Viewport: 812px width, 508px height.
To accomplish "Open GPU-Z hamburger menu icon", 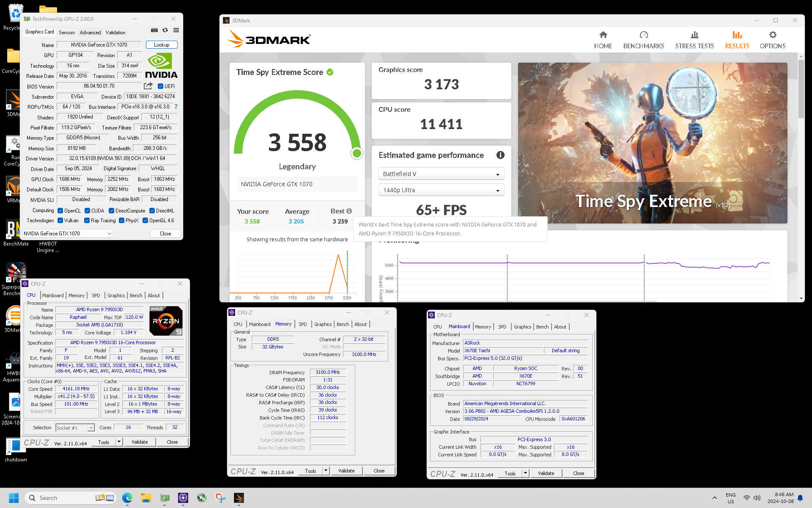I will pyautogui.click(x=176, y=30).
